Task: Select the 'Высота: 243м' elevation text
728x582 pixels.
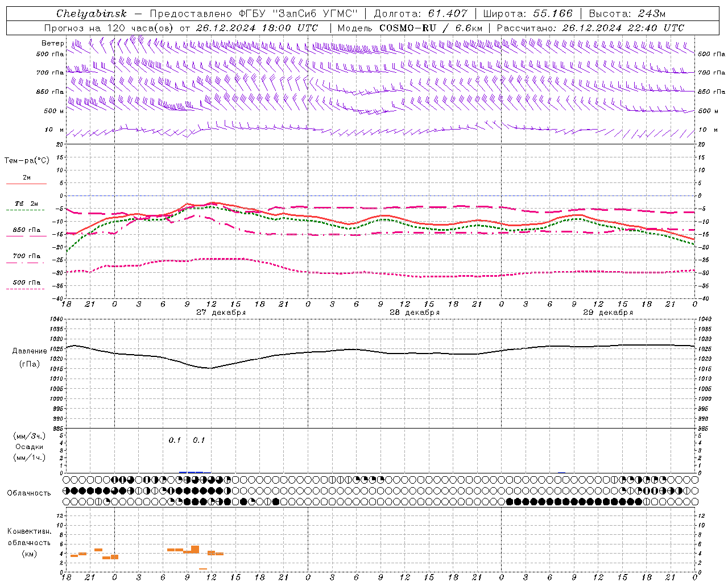Action: pos(627,14)
